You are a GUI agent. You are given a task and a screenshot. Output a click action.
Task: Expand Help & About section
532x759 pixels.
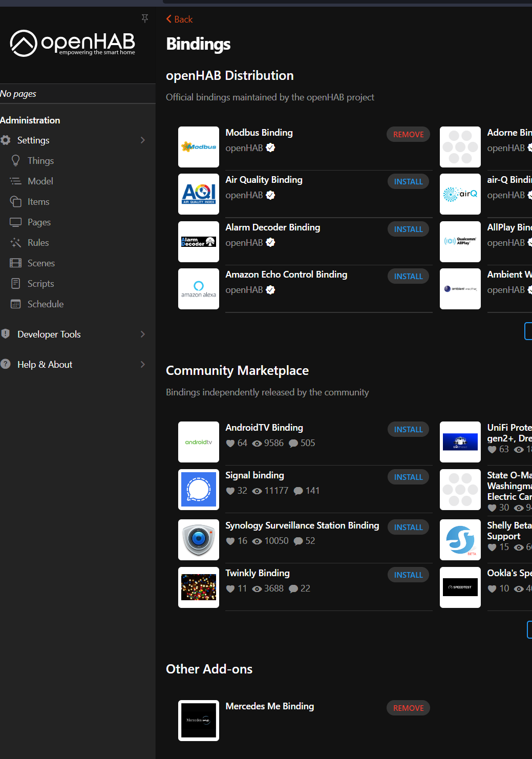143,365
